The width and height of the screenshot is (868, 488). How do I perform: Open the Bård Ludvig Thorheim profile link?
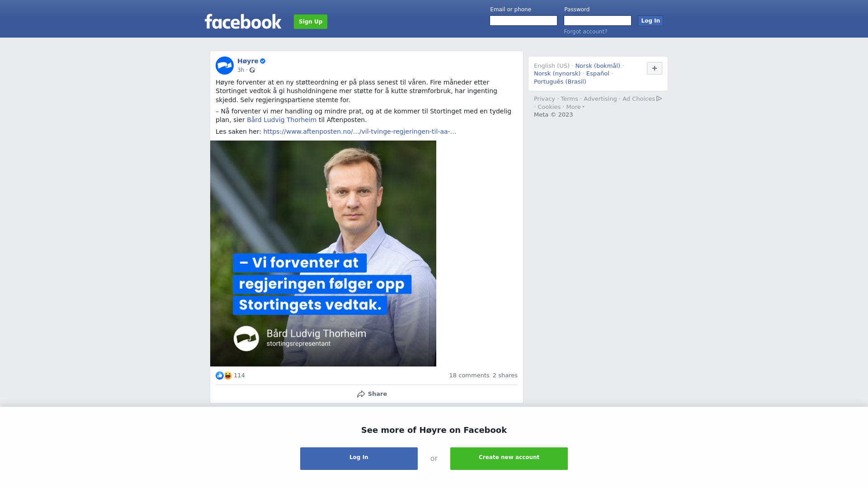point(282,120)
